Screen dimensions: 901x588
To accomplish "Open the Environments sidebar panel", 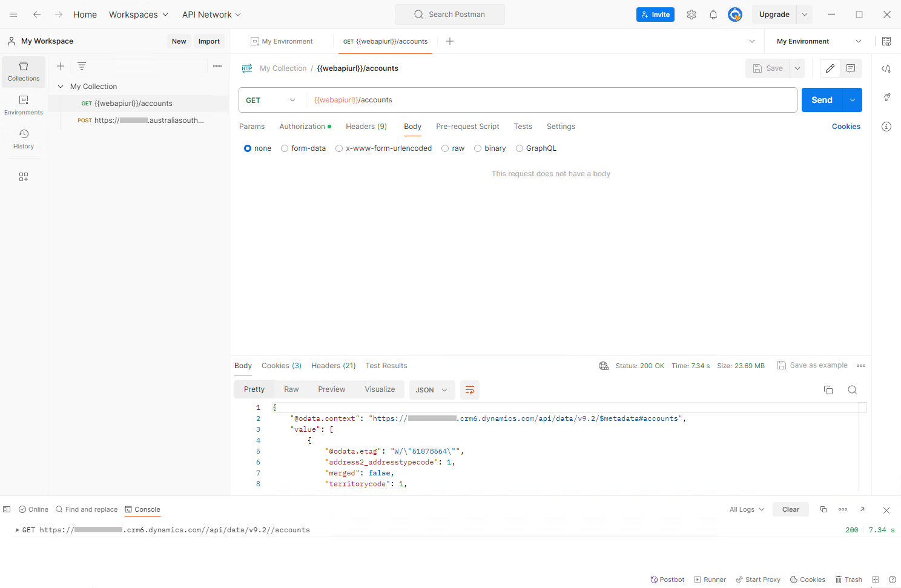I will point(24,105).
